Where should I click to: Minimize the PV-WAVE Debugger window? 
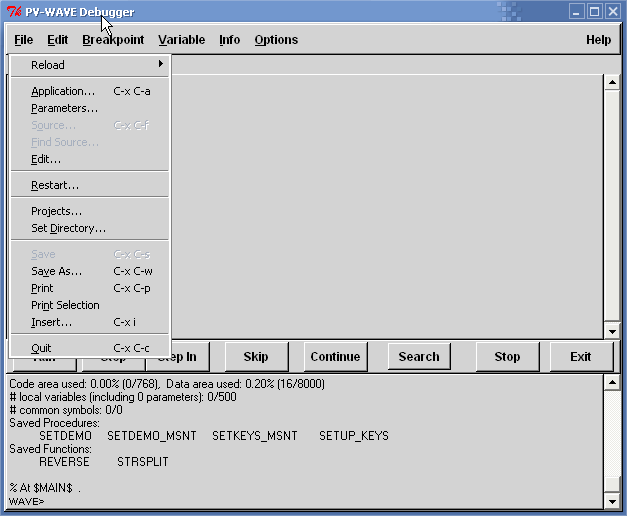pos(576,12)
